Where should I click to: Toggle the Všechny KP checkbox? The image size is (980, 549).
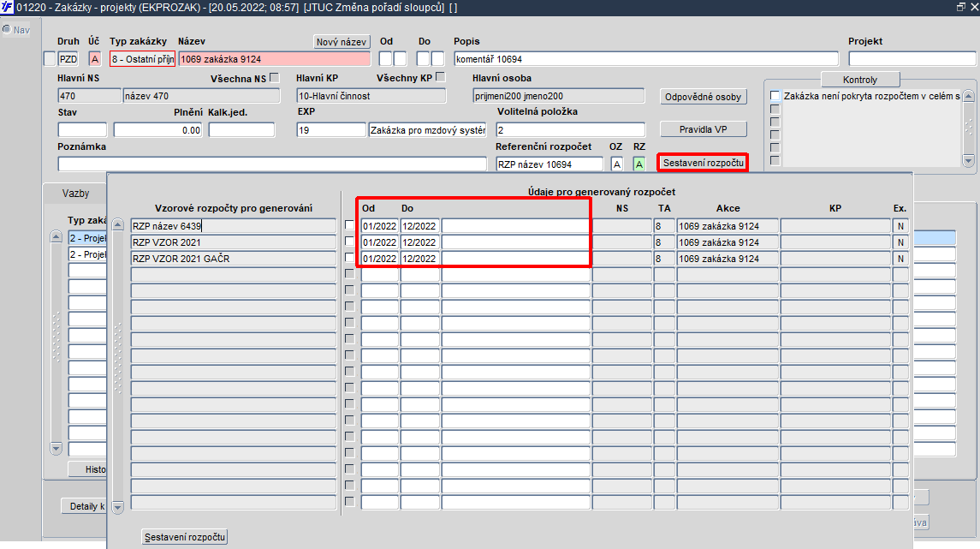point(440,77)
